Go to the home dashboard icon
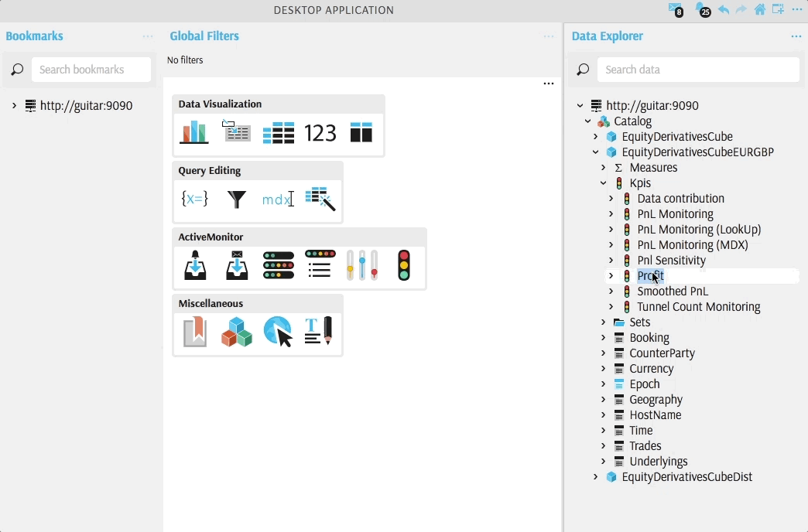This screenshot has height=532, width=808. coord(759,9)
